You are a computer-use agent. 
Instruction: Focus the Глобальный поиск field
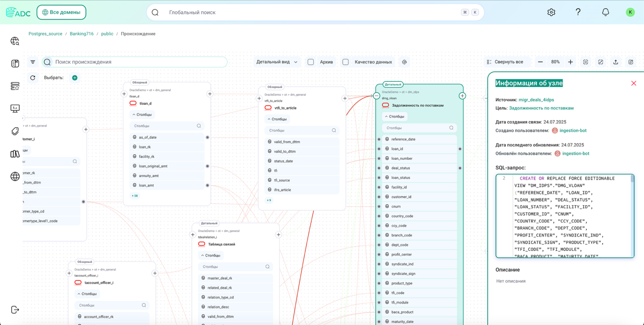[x=315, y=12]
